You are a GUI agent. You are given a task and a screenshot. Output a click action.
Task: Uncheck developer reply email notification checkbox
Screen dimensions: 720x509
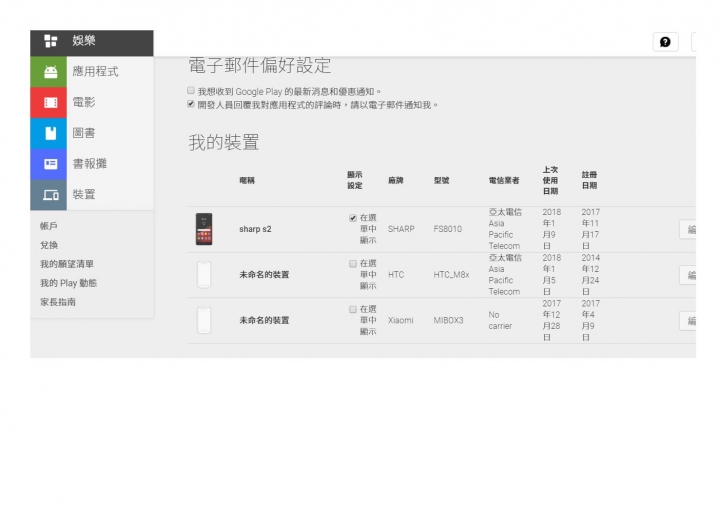point(191,104)
